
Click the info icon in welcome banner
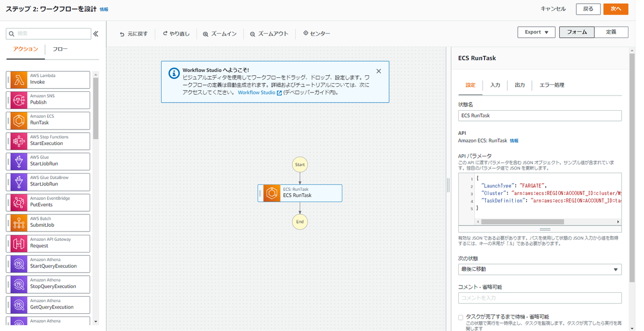[x=173, y=73]
